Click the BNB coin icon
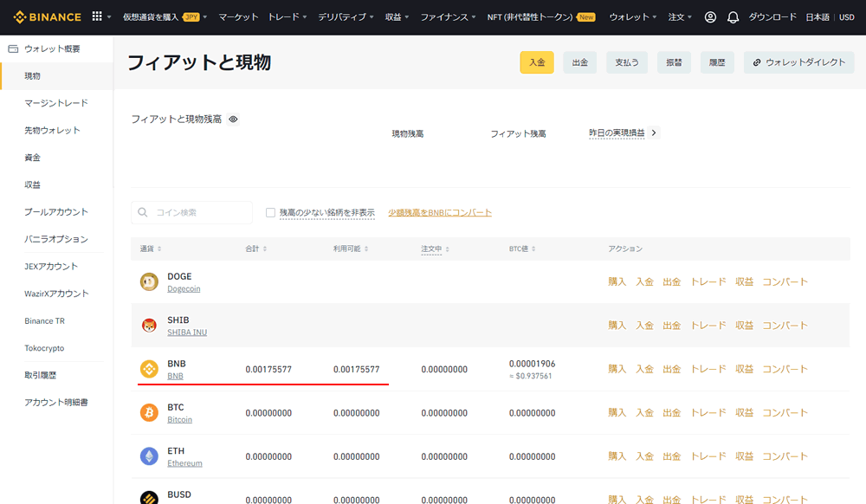 pos(149,369)
